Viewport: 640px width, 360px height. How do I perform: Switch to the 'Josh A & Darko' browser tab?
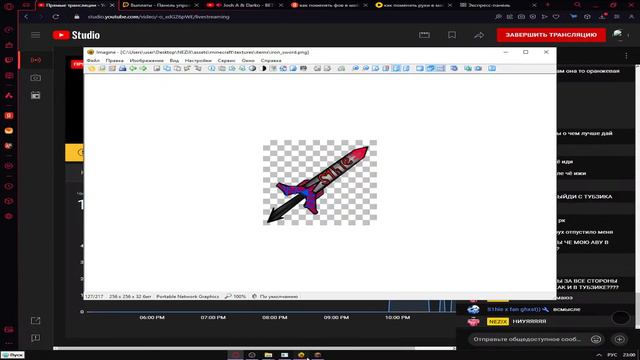coord(245,5)
